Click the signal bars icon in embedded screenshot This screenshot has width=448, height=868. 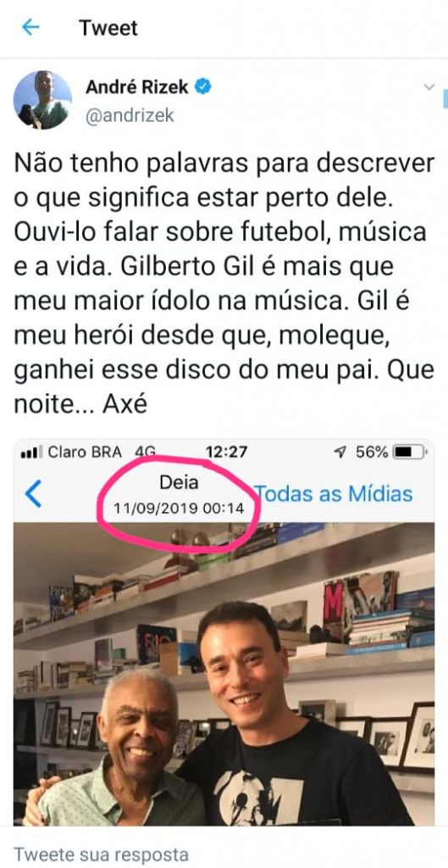pos(31,453)
